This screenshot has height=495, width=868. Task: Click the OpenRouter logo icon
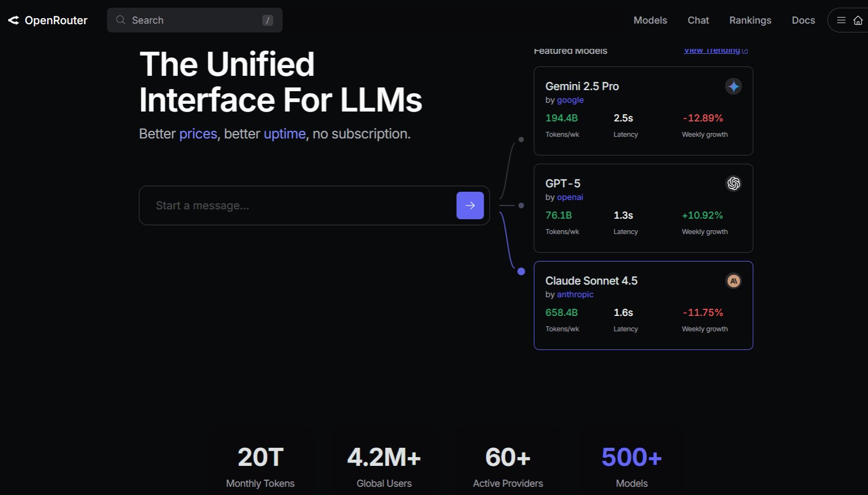tap(14, 20)
